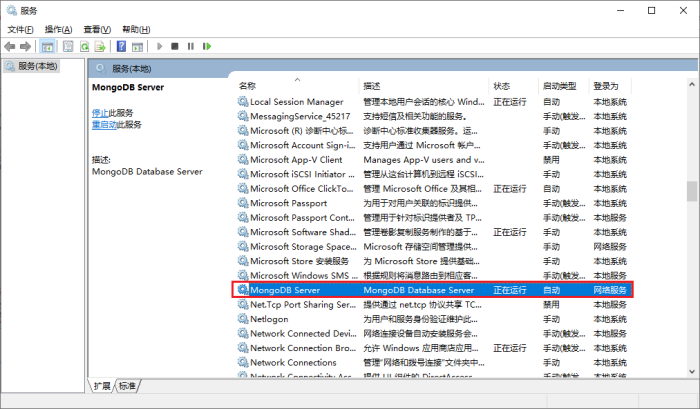Open the 查看(V) menu
The image size is (700, 409).
point(97,29)
